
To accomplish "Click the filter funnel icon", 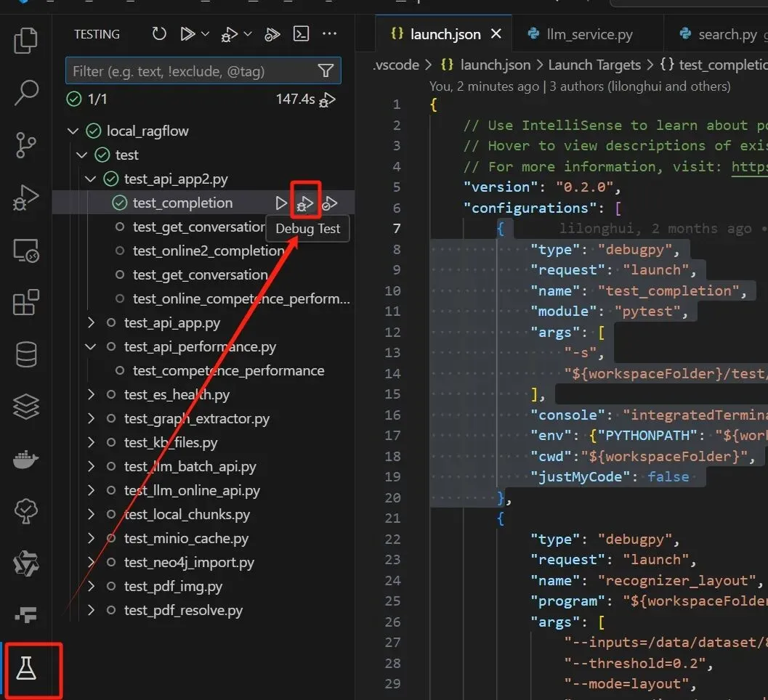I will (x=326, y=71).
